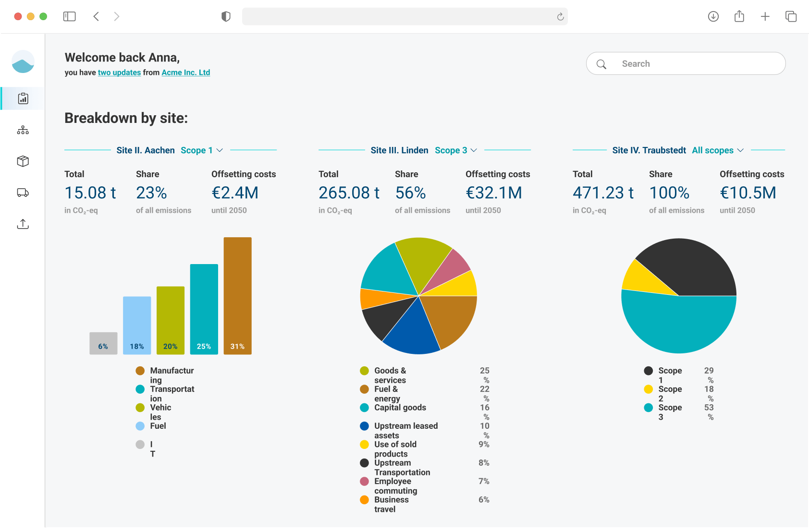Open the dashboard reports sidebar icon

pyautogui.click(x=23, y=98)
